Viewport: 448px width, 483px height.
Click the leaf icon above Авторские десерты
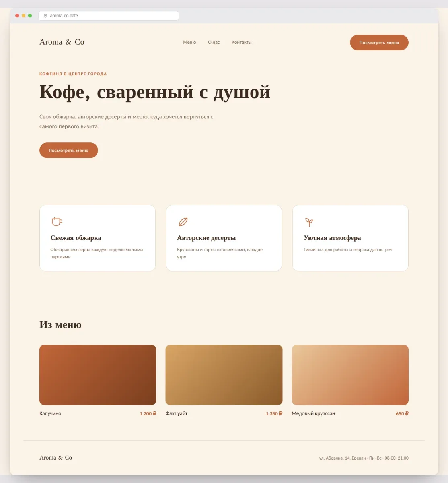tap(183, 222)
